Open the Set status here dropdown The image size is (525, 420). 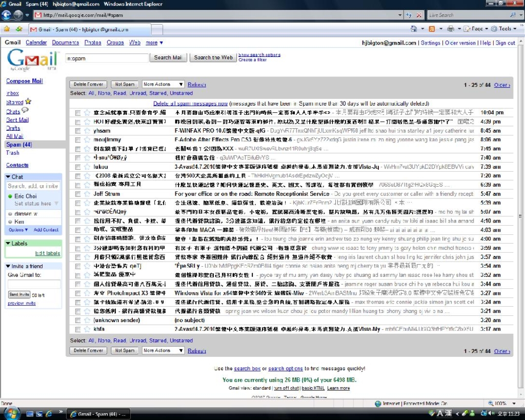point(36,204)
